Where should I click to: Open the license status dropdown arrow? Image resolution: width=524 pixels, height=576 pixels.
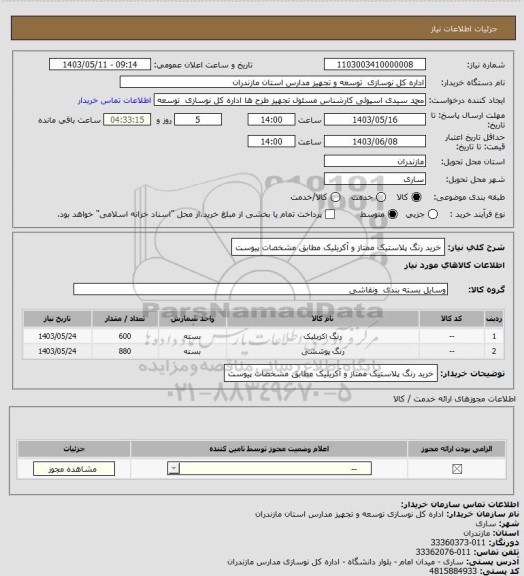tap(173, 468)
